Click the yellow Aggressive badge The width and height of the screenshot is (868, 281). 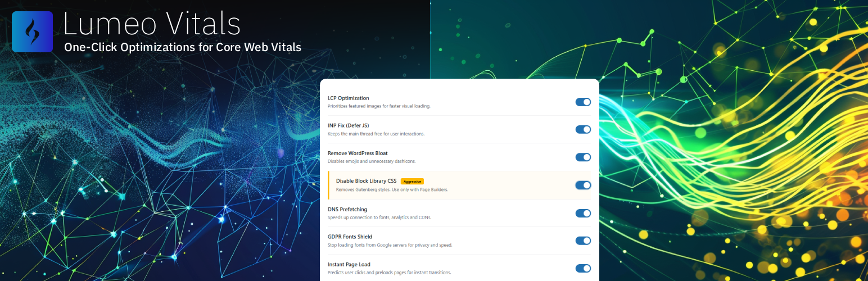coord(412,182)
